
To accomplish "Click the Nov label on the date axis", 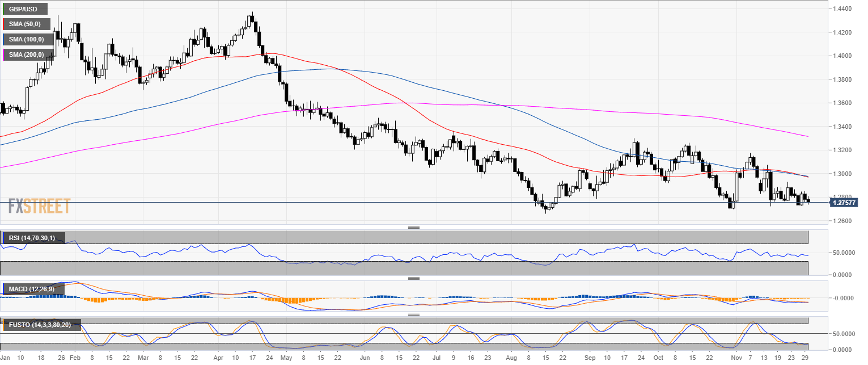I will coord(736,358).
